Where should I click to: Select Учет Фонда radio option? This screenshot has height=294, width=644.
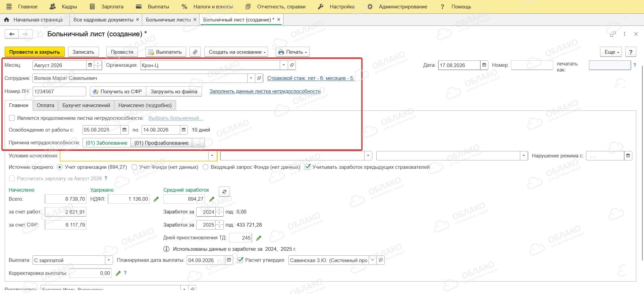(x=135, y=167)
